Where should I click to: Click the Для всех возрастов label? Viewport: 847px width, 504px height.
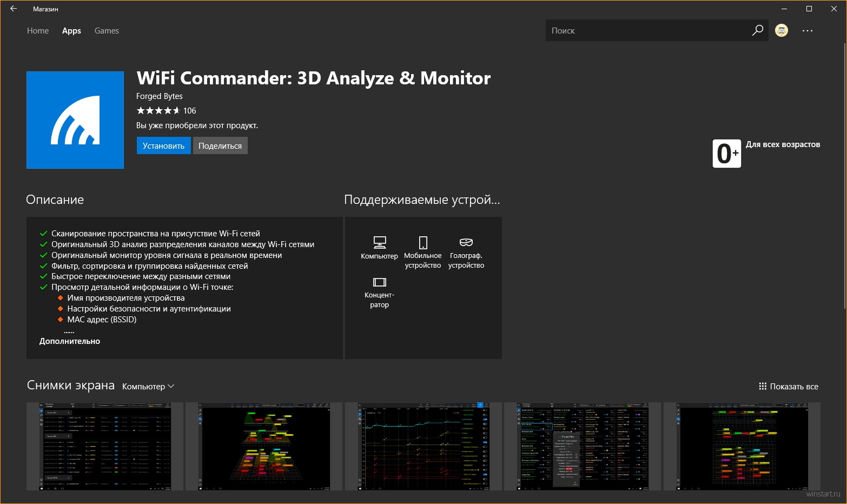coord(783,144)
